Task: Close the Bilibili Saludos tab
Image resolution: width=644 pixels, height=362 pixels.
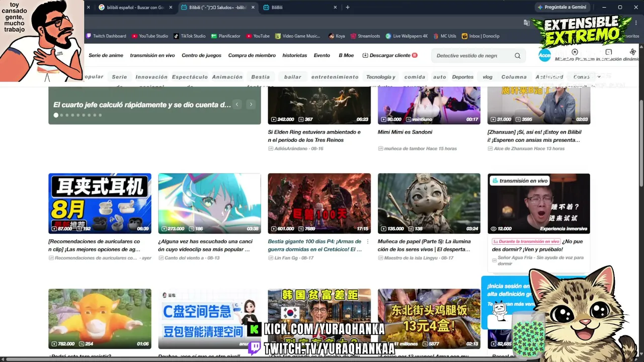Action: pyautogui.click(x=253, y=8)
